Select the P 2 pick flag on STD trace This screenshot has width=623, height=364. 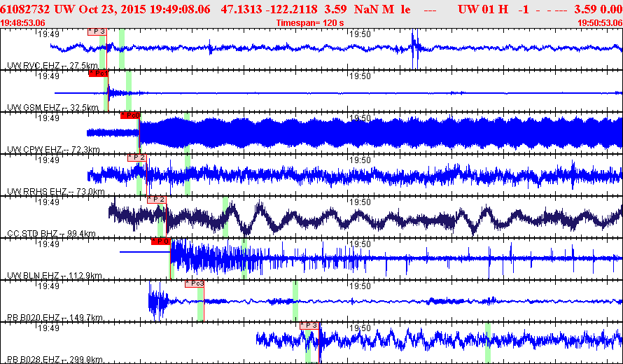click(157, 200)
